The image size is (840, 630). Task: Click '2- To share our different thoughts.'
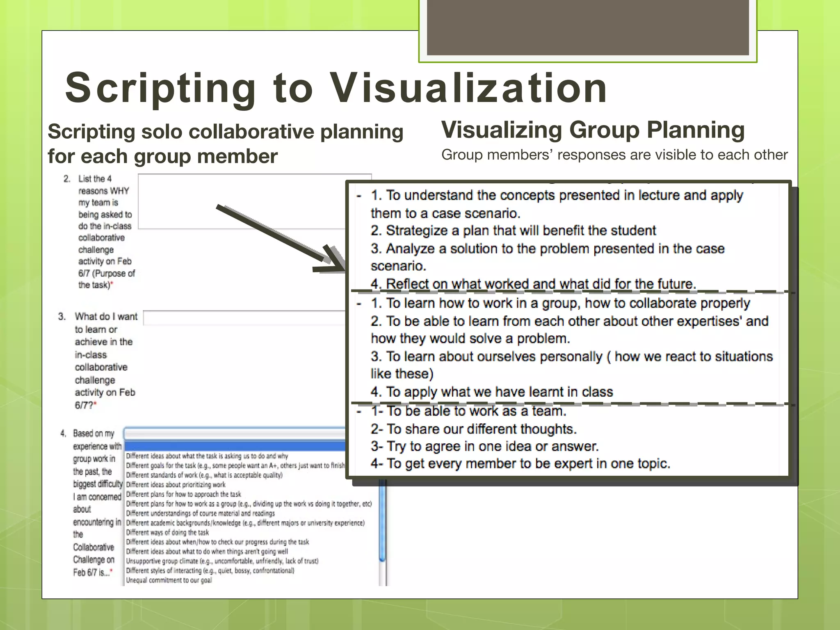pos(474,429)
